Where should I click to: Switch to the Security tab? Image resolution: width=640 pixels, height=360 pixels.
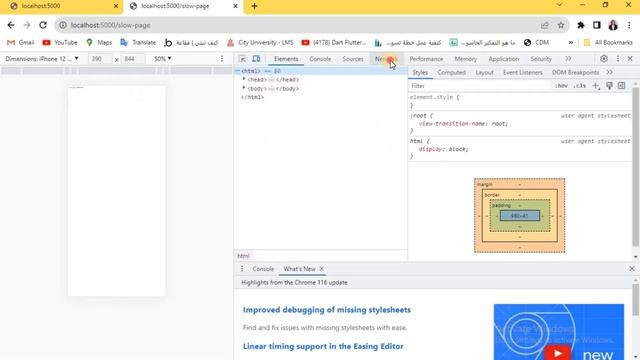[x=541, y=59]
